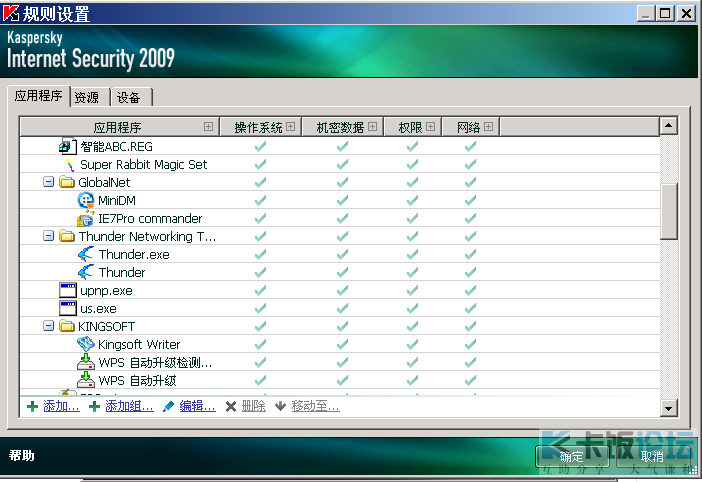The width and height of the screenshot is (702, 482).
Task: Click the 添加... link
Action: [61, 406]
